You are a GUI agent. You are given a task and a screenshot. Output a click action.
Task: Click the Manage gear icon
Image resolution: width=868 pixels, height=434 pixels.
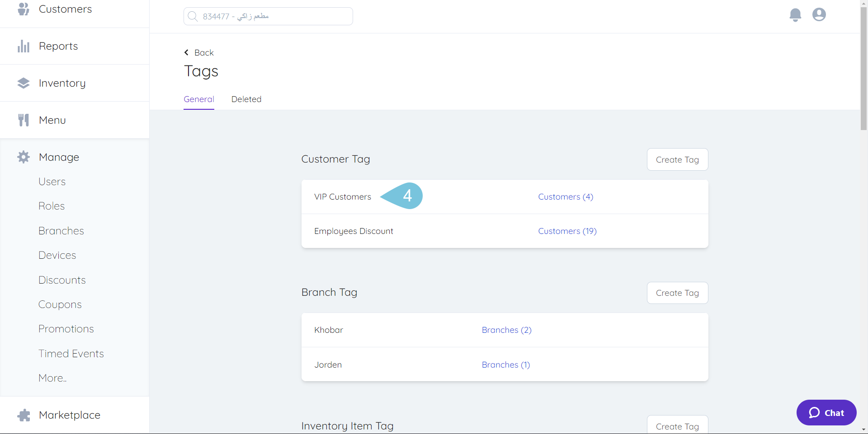[24, 157]
